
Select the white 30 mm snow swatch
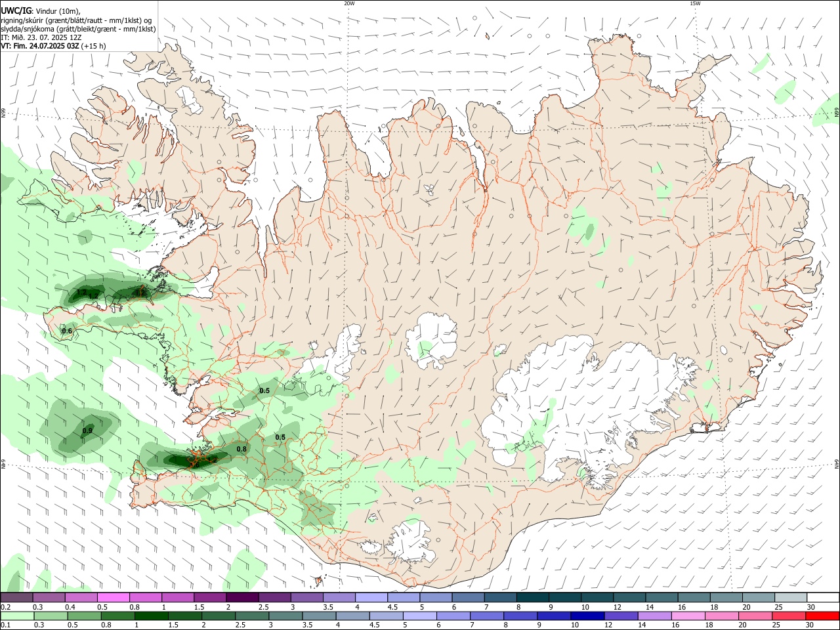pos(822,597)
